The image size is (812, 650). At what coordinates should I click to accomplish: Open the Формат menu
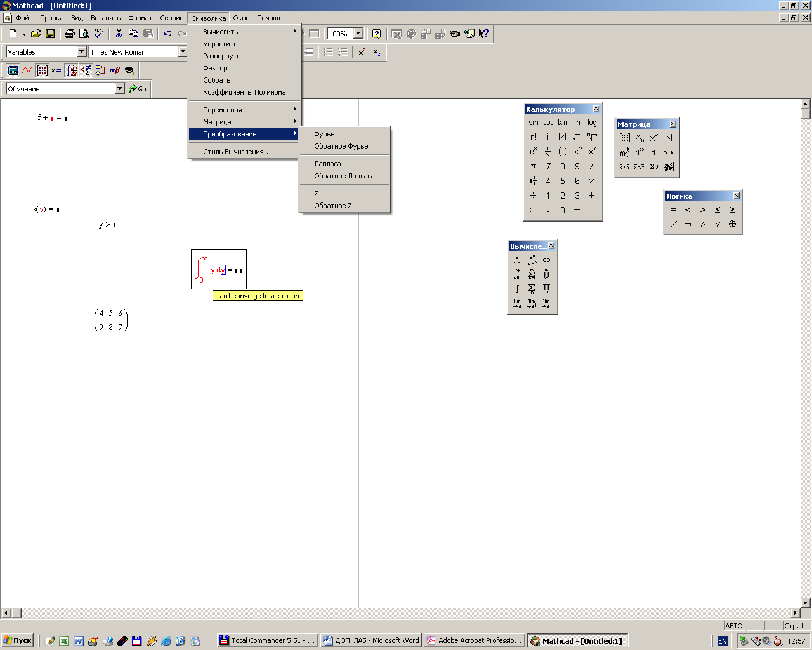(x=140, y=18)
